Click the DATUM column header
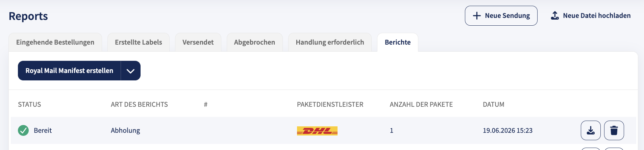The image size is (644, 150). 493,104
